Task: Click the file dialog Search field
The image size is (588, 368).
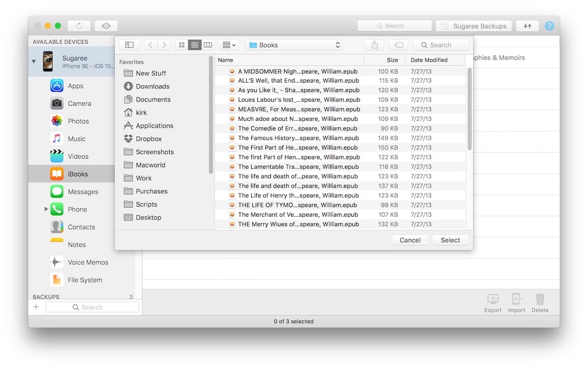Action: coord(441,45)
